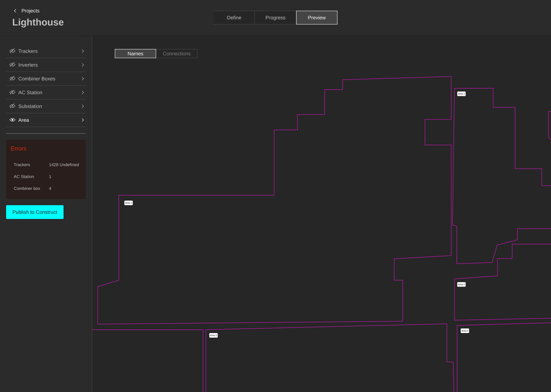Image resolution: width=551 pixels, height=392 pixels.
Task: Click the AC Station row in Errors panel
Action: click(x=46, y=177)
